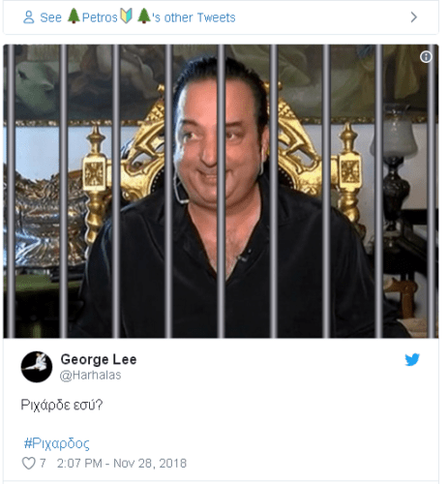Open George Lee's profile avatar

point(37,367)
